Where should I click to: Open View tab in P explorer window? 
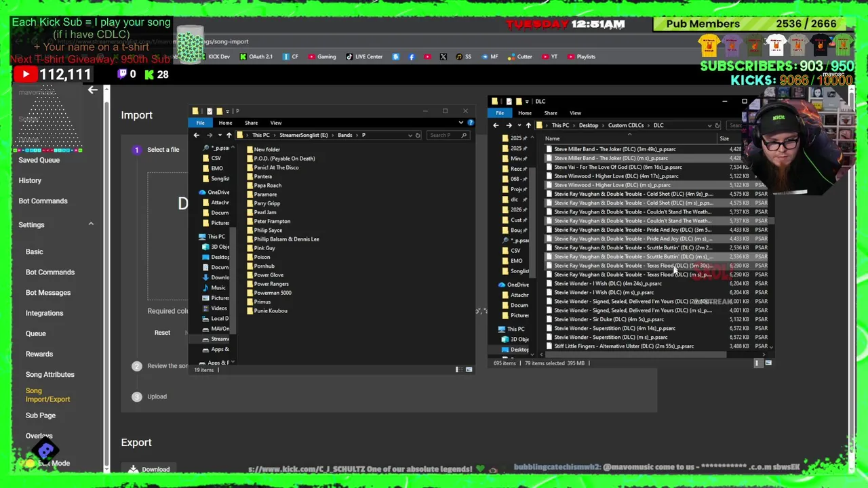[x=276, y=123]
